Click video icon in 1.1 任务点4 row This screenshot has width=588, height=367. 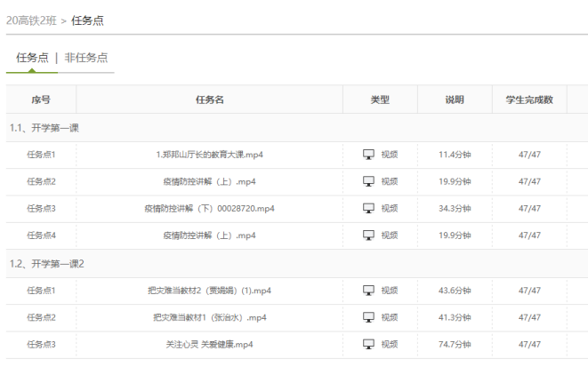368,235
